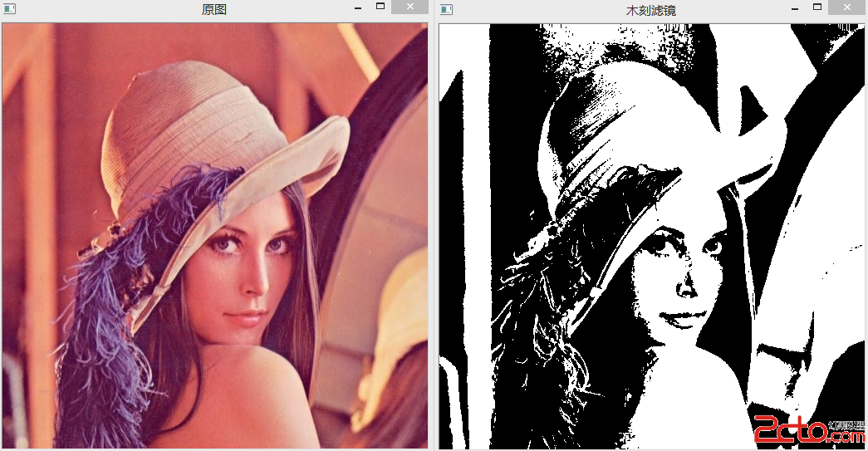Close the 木刻滤镜 window
868x451 pixels.
[x=847, y=7]
